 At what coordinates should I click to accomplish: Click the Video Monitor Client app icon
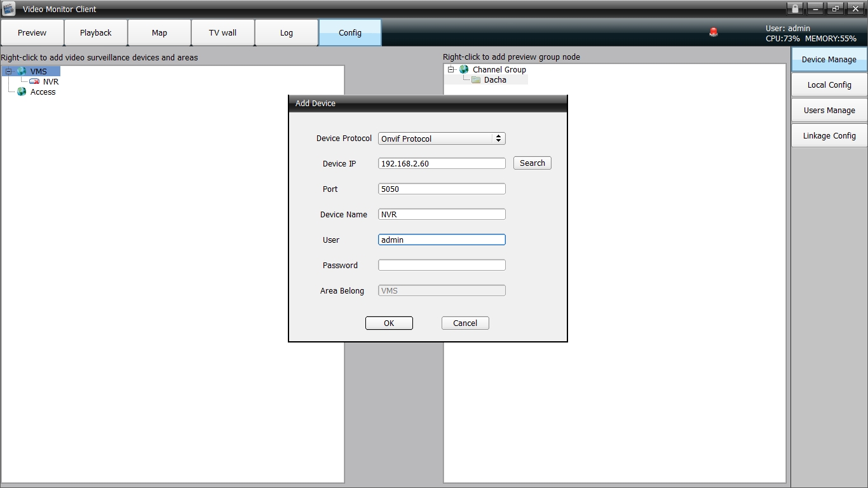pyautogui.click(x=8, y=9)
